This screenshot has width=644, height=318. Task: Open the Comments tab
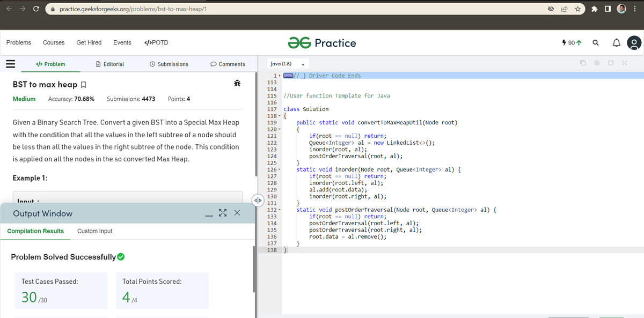click(x=228, y=64)
